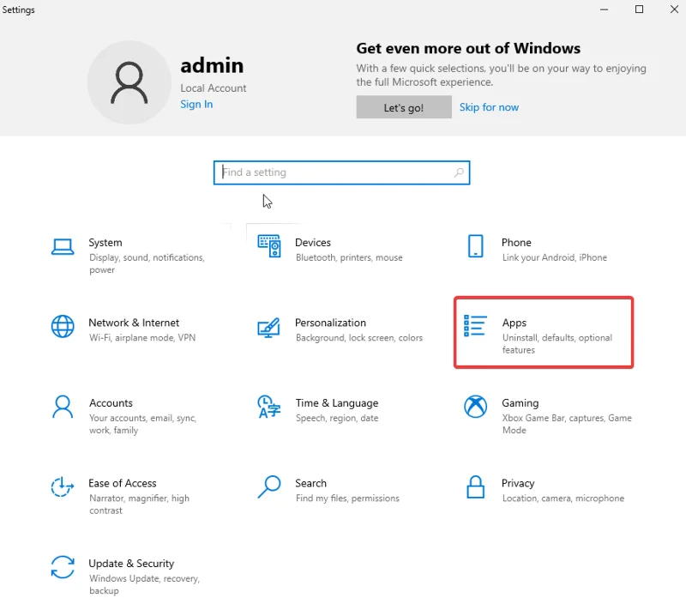Open the Apps category title
The image size is (686, 616).
514,323
